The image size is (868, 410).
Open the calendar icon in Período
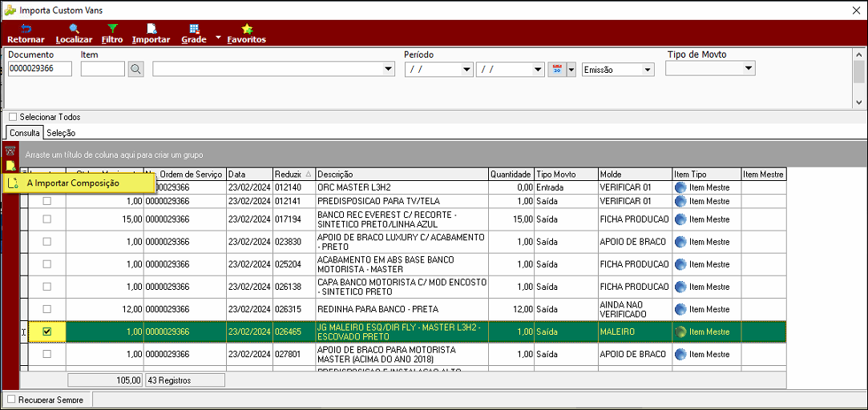[558, 69]
